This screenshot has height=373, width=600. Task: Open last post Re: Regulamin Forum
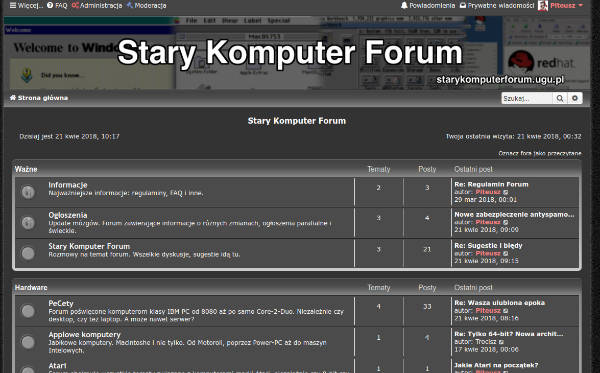tap(491, 184)
